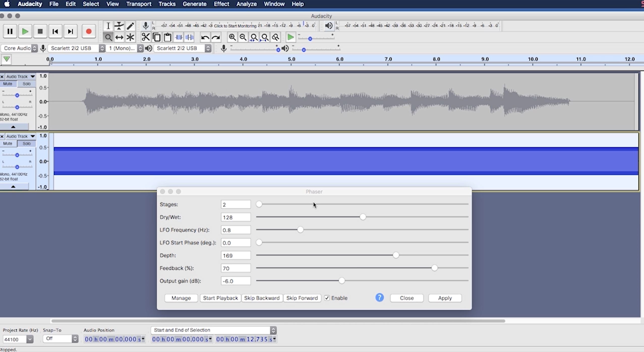Click Skip Backward in the Phaser dialog

262,298
